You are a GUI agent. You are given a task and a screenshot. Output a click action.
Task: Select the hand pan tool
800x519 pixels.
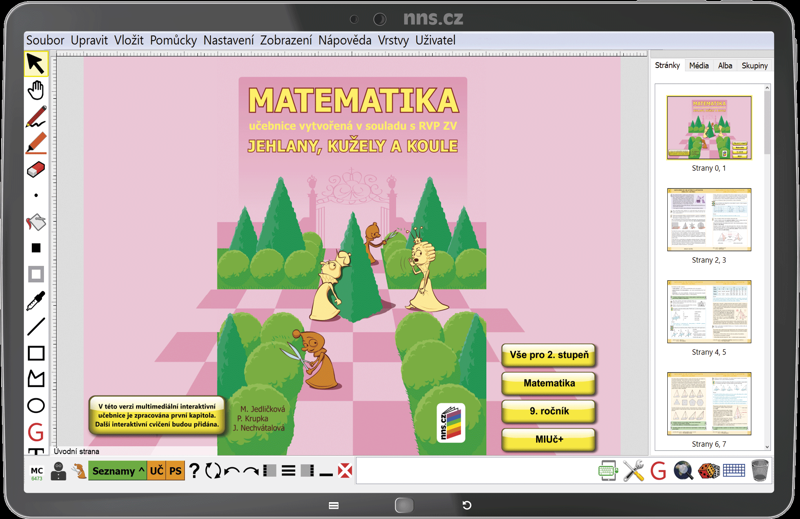36,90
